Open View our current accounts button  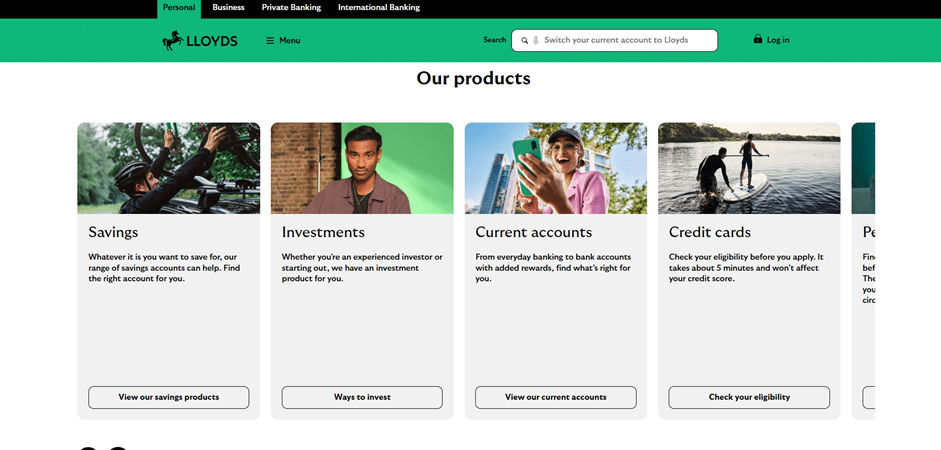(555, 397)
